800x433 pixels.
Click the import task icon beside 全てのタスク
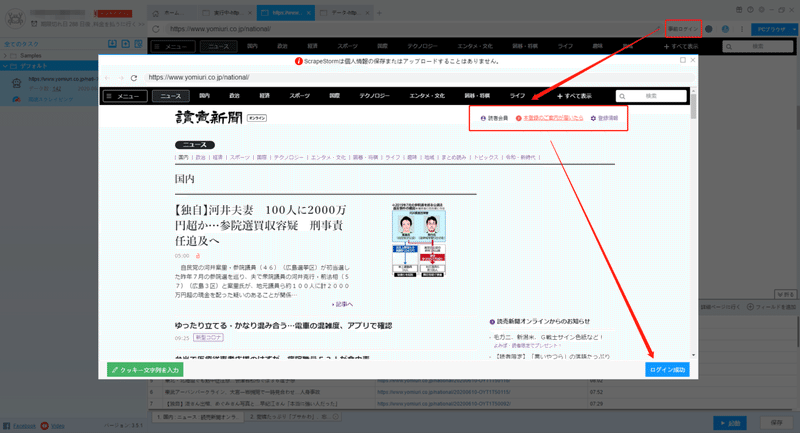tap(112, 44)
